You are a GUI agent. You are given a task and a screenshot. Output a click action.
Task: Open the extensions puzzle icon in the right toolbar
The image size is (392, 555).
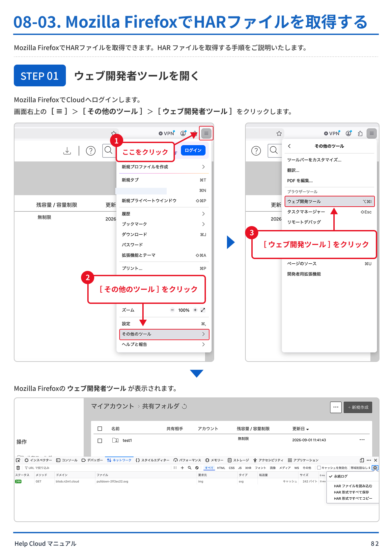[360, 133]
